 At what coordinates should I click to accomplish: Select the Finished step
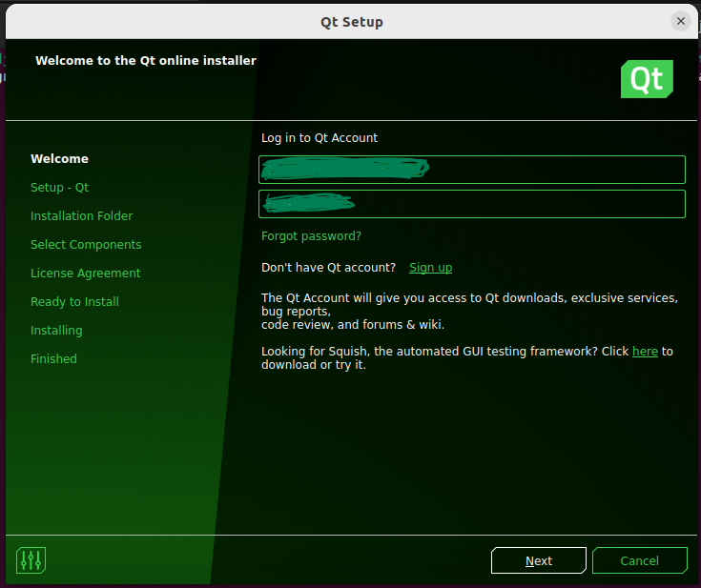[x=53, y=358]
